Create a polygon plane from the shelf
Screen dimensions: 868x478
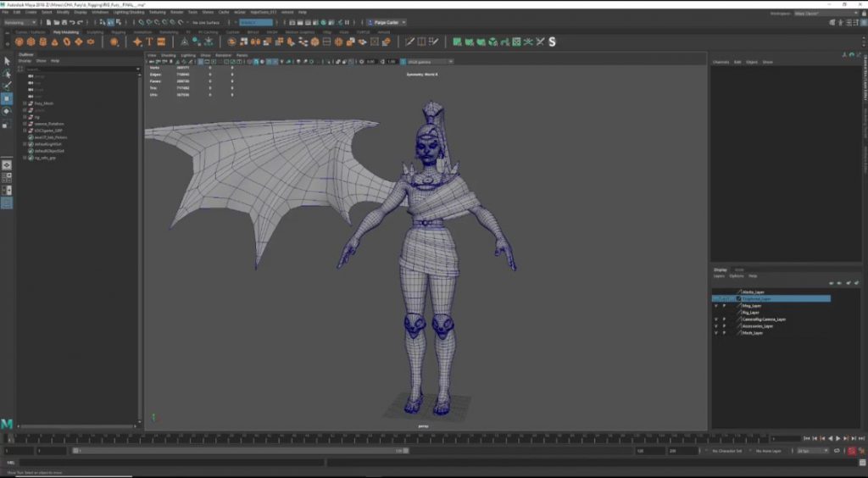tap(79, 42)
